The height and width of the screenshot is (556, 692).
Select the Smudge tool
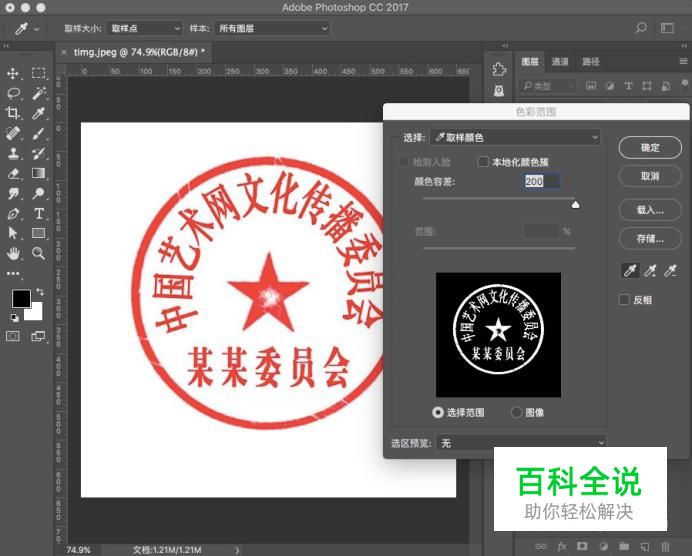tap(13, 193)
